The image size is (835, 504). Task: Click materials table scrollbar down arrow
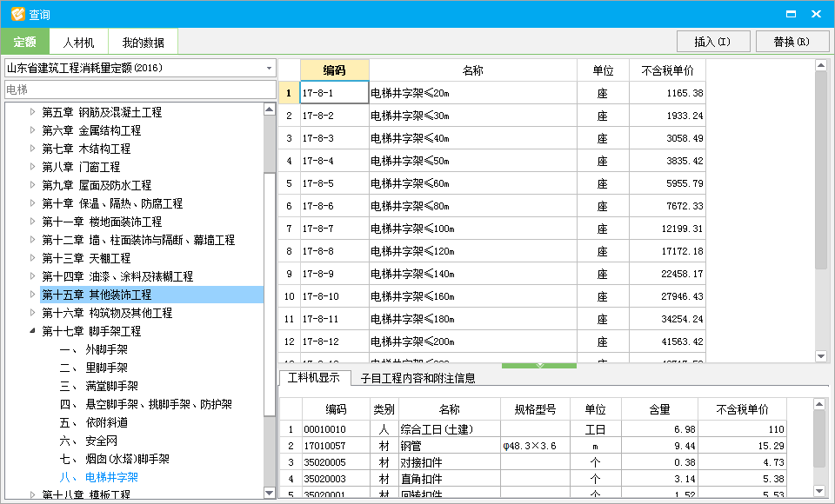tap(819, 491)
